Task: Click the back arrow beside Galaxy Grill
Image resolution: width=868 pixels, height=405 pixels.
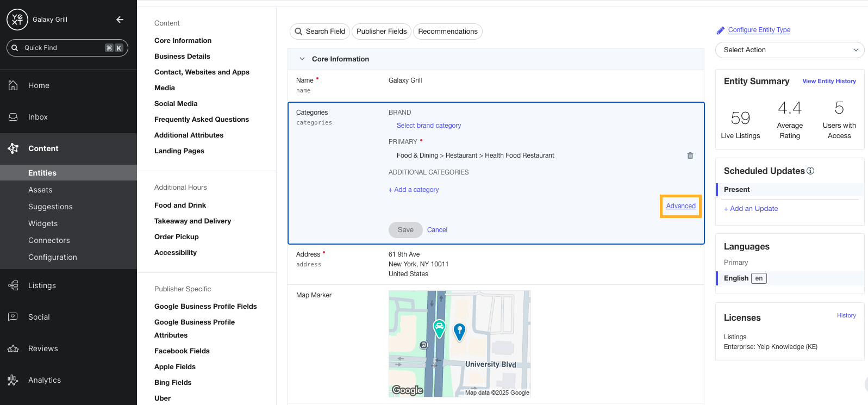Action: point(120,20)
